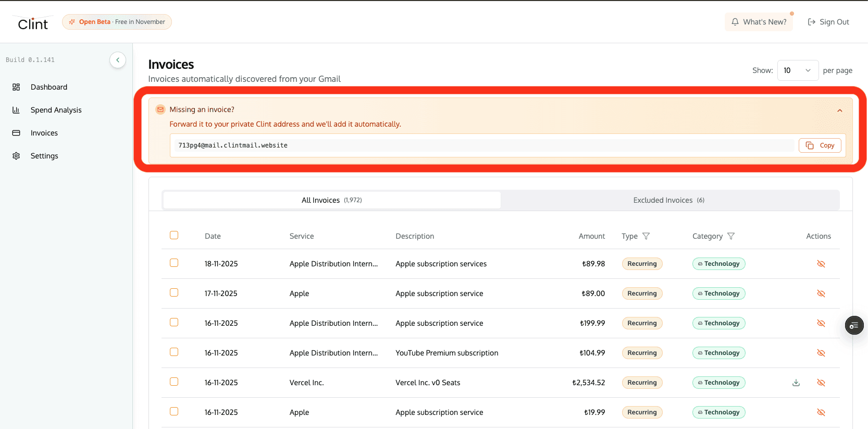The width and height of the screenshot is (868, 429).
Task: Click the 713pg4@mail.clintmail.website address field
Action: click(483, 145)
